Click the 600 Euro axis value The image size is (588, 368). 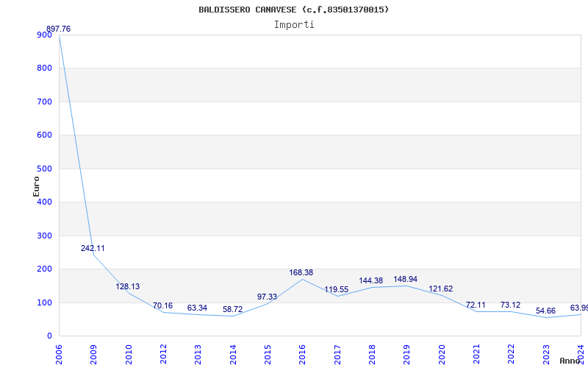(44, 135)
